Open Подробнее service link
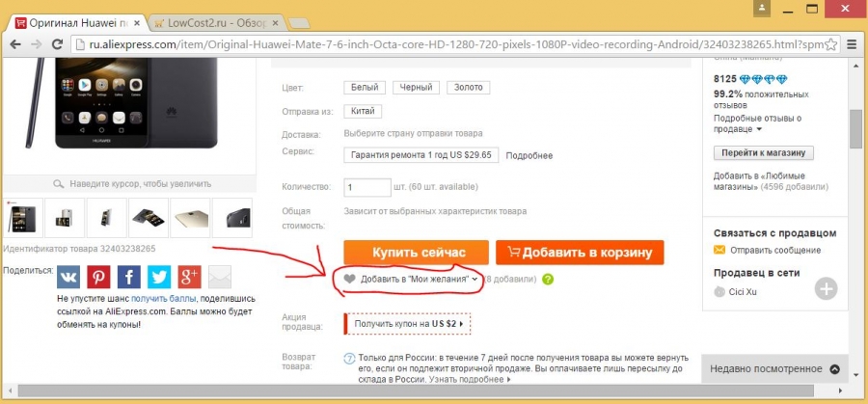 point(529,156)
